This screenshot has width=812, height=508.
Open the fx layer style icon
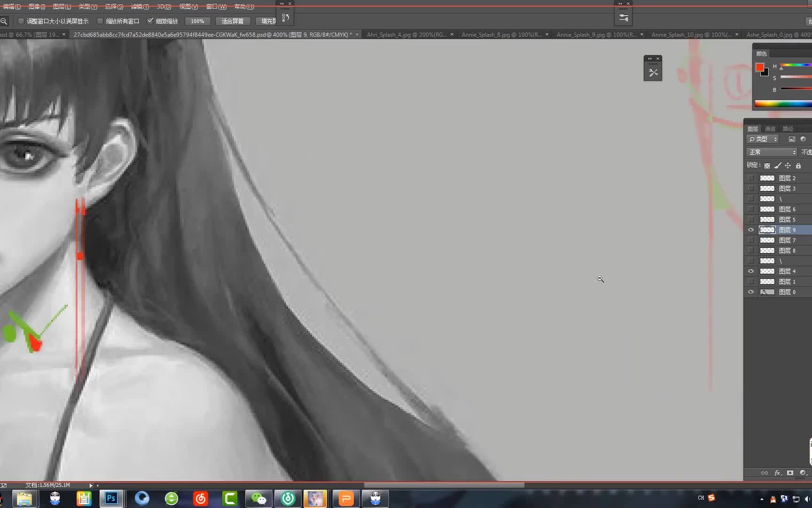pos(778,473)
